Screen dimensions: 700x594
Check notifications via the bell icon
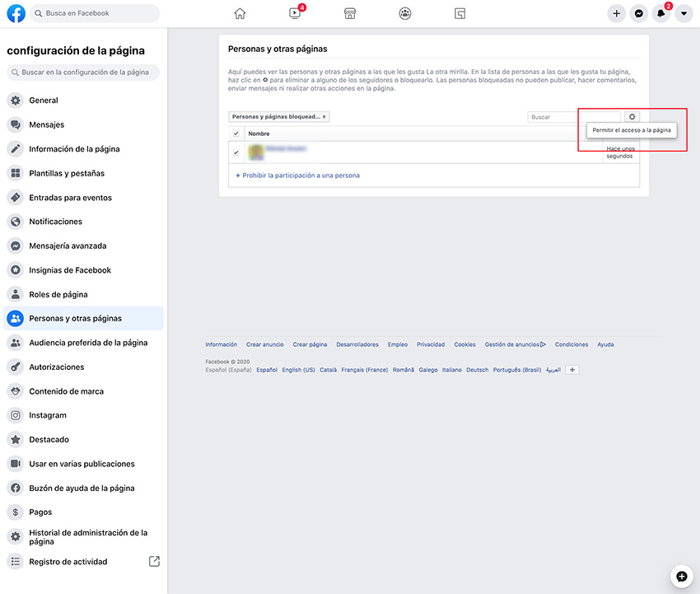click(660, 13)
